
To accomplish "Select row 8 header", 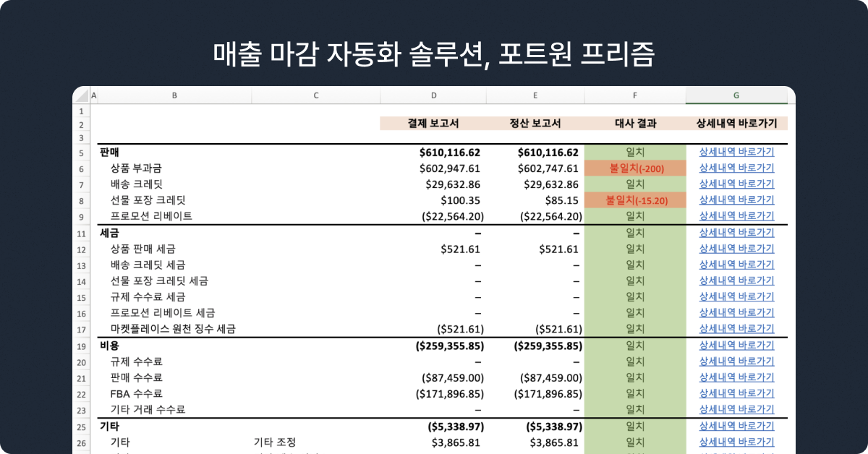I will (x=81, y=200).
